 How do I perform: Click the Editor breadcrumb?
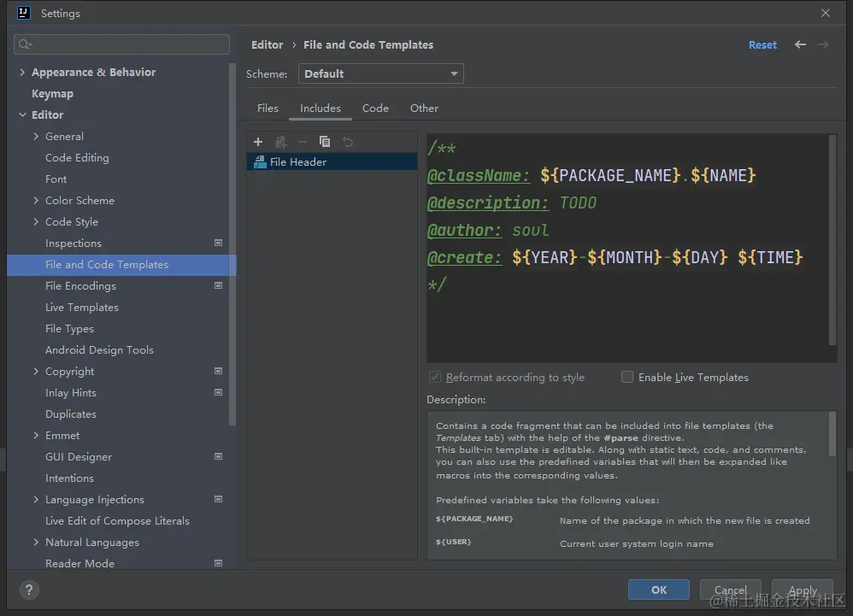coord(268,45)
